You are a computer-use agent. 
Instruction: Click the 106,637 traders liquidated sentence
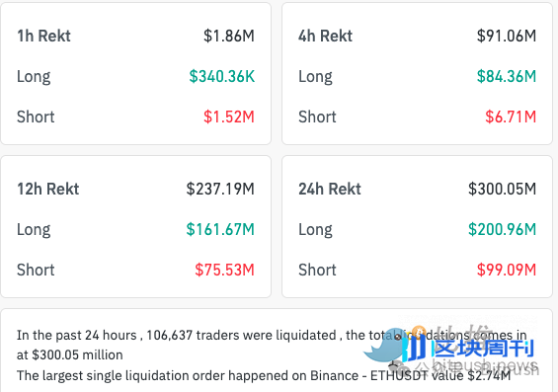click(x=272, y=345)
